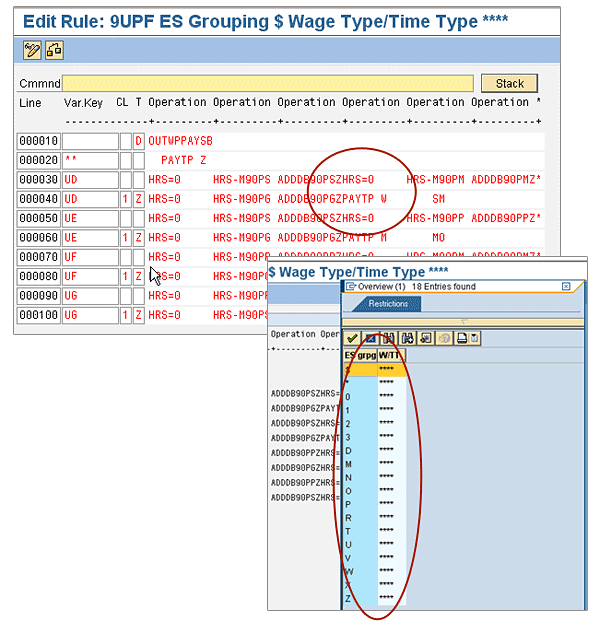Open the Restrictions tab
Image resolution: width=600 pixels, height=633 pixels.
(388, 304)
